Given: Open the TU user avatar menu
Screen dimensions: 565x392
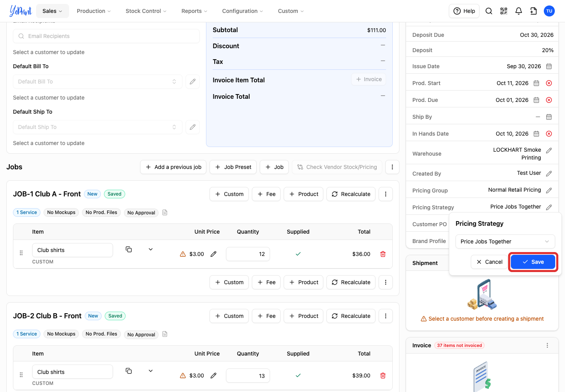Looking at the screenshot, I should pyautogui.click(x=549, y=11).
